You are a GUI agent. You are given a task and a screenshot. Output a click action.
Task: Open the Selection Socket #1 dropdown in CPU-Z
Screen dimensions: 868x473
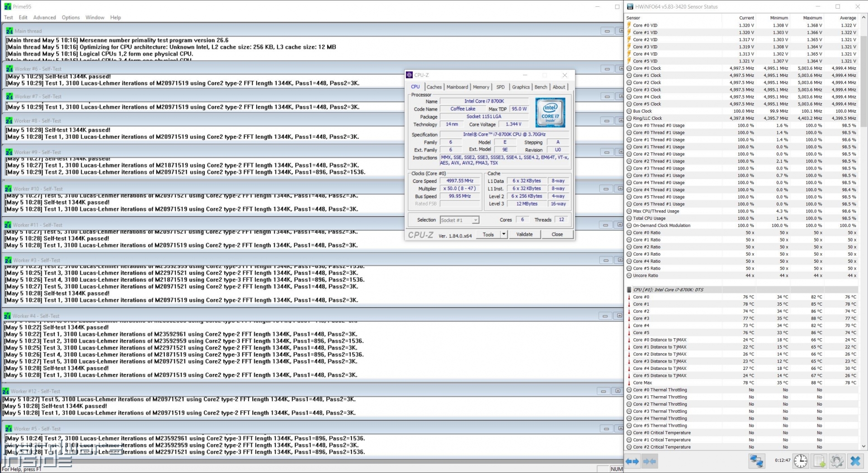tap(459, 220)
